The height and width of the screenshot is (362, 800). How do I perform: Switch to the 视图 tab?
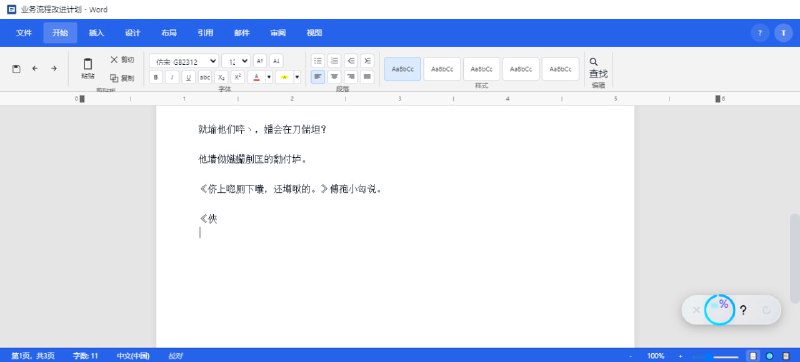(x=314, y=33)
